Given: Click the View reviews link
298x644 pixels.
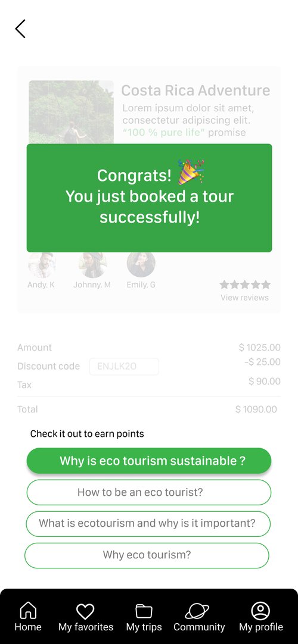Looking at the screenshot, I should point(244,298).
